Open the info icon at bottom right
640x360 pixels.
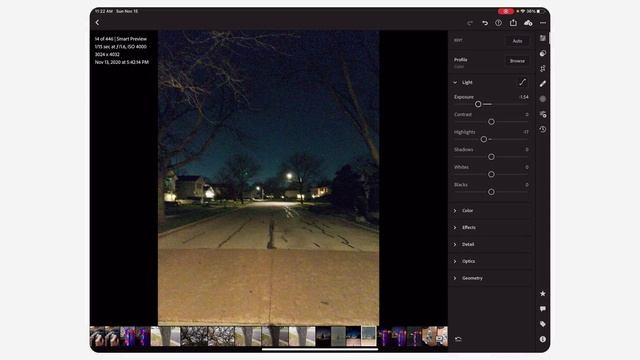pyautogui.click(x=542, y=339)
